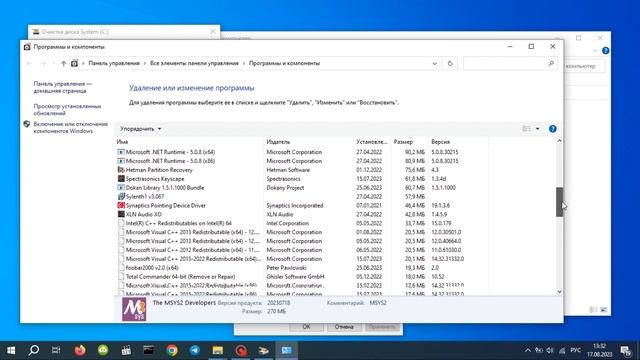
Task: Click the search magnifier in search box
Action: (551, 63)
